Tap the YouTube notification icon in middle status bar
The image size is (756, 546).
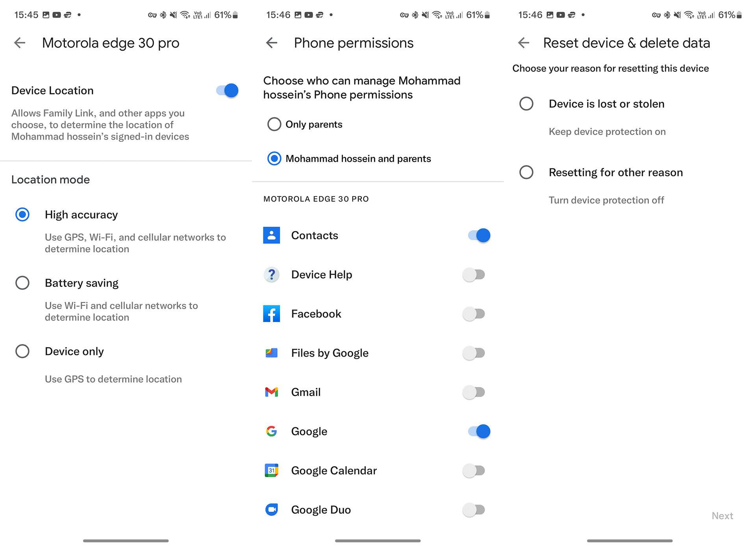coord(309,15)
